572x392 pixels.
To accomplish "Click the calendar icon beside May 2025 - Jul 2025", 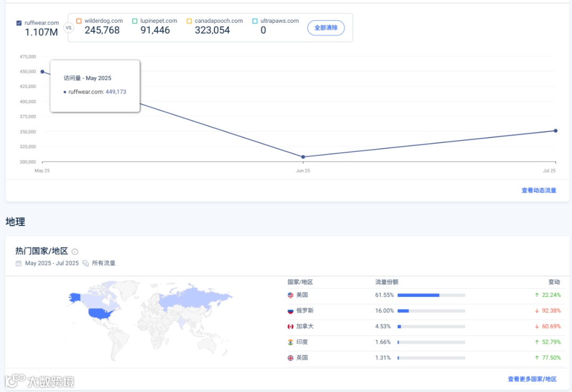I will [19, 263].
